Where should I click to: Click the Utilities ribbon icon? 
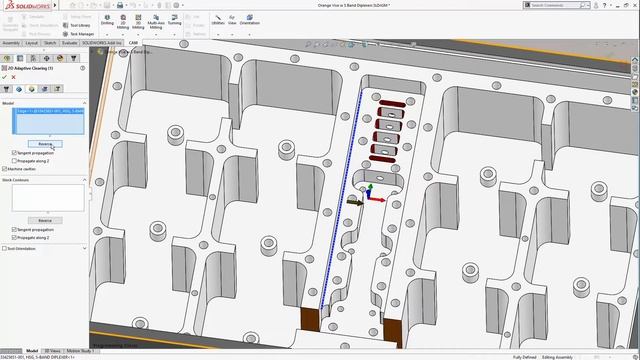(x=218, y=20)
